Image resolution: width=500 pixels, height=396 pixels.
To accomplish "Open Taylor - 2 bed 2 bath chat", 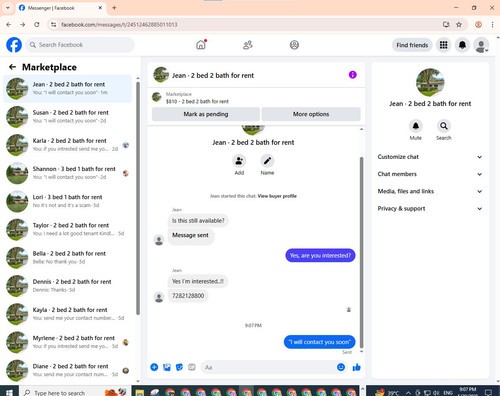I will (68, 229).
